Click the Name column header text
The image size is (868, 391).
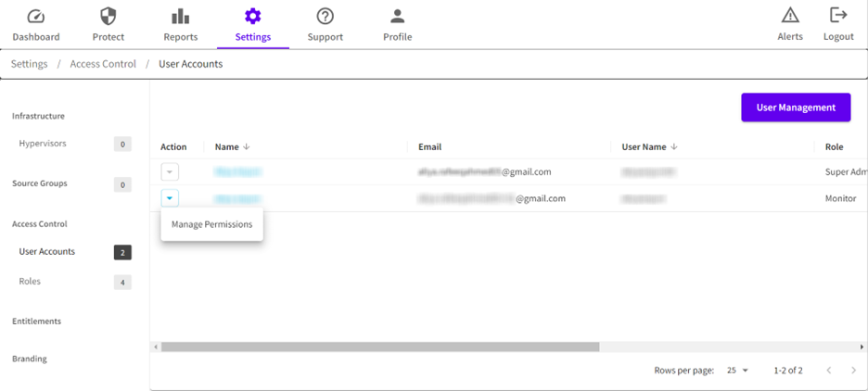(x=227, y=146)
